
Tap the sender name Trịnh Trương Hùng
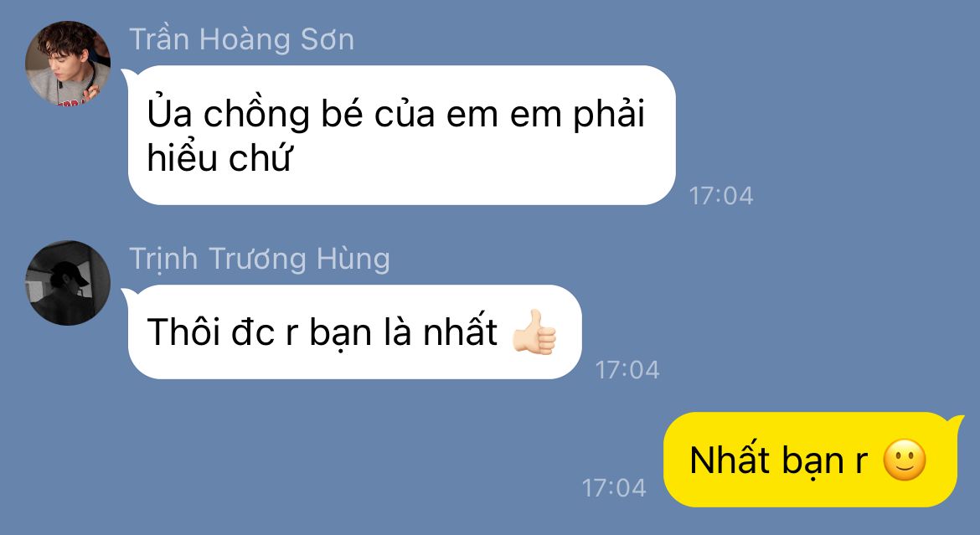pos(260,259)
